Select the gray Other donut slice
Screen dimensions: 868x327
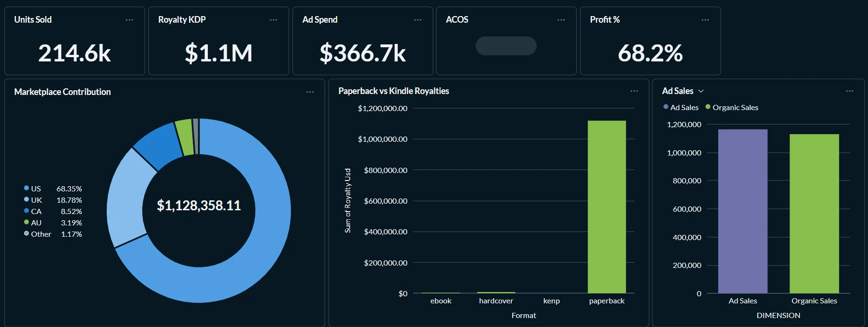pos(196,136)
